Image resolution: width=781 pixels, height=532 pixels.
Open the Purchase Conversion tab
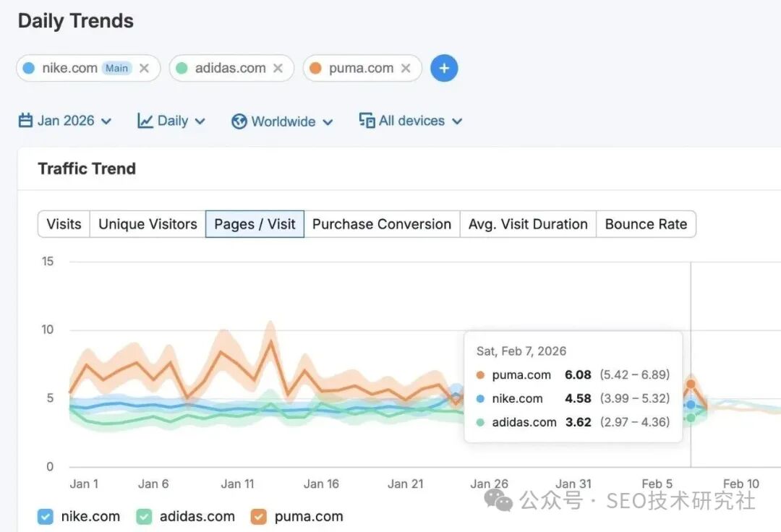(382, 224)
